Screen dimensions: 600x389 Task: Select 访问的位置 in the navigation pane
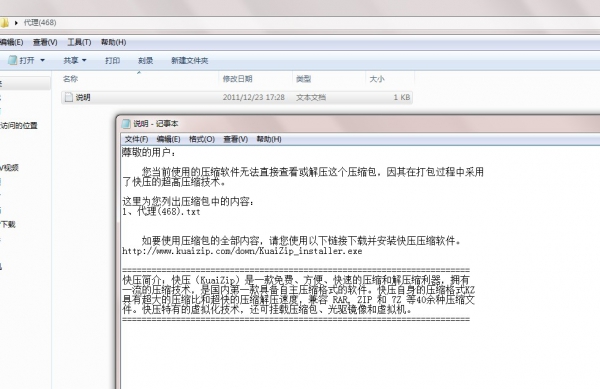pos(19,126)
